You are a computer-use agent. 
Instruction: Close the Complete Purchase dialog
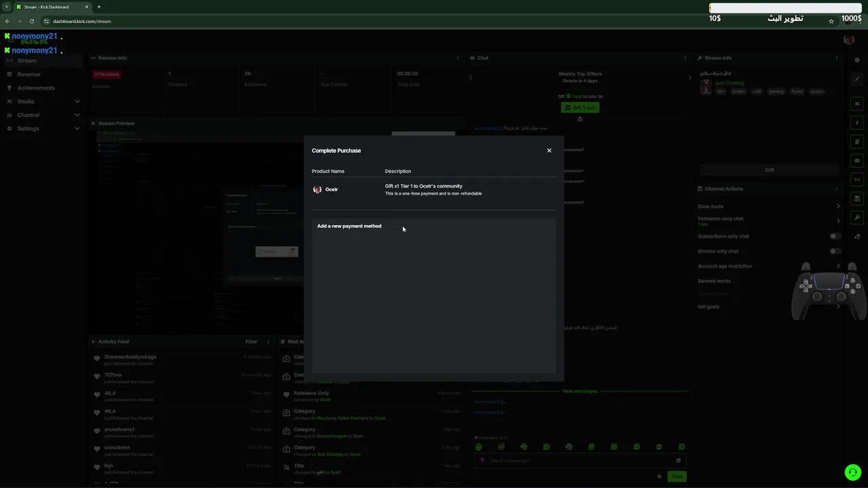pos(549,150)
